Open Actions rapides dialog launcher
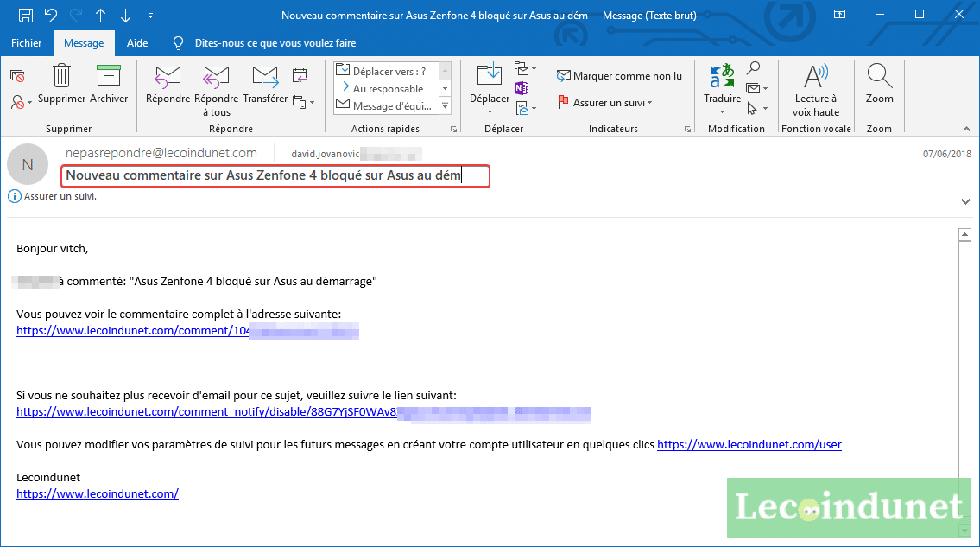This screenshot has width=980, height=547. [454, 129]
